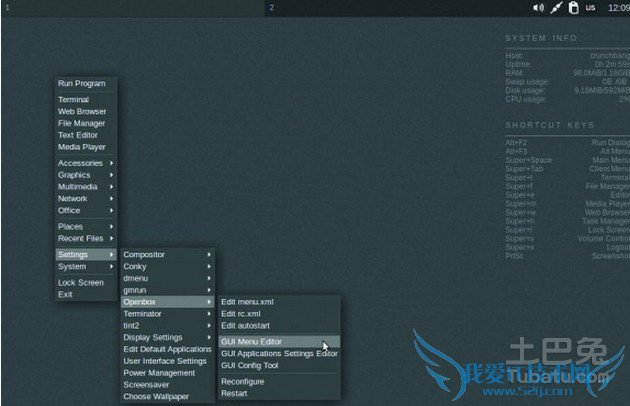Select Edit menu.xml in Openbox submenu
This screenshot has width=630, height=406.
pos(279,302)
